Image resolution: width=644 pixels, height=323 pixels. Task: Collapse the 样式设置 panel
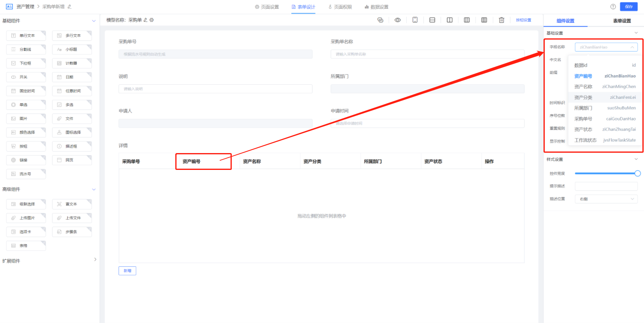coord(636,159)
